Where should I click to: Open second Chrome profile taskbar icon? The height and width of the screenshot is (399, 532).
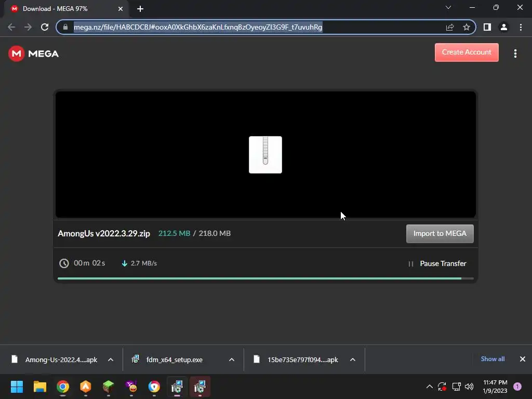coord(154,387)
